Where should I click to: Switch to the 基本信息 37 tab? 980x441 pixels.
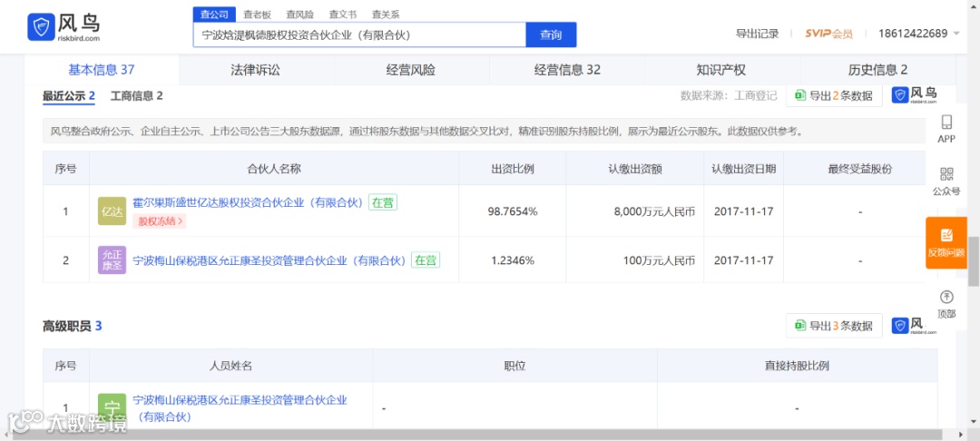tap(102, 70)
